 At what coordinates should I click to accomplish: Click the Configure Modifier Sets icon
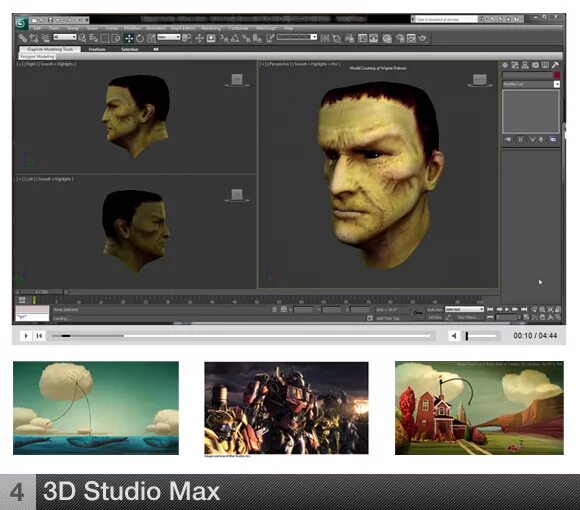[553, 139]
